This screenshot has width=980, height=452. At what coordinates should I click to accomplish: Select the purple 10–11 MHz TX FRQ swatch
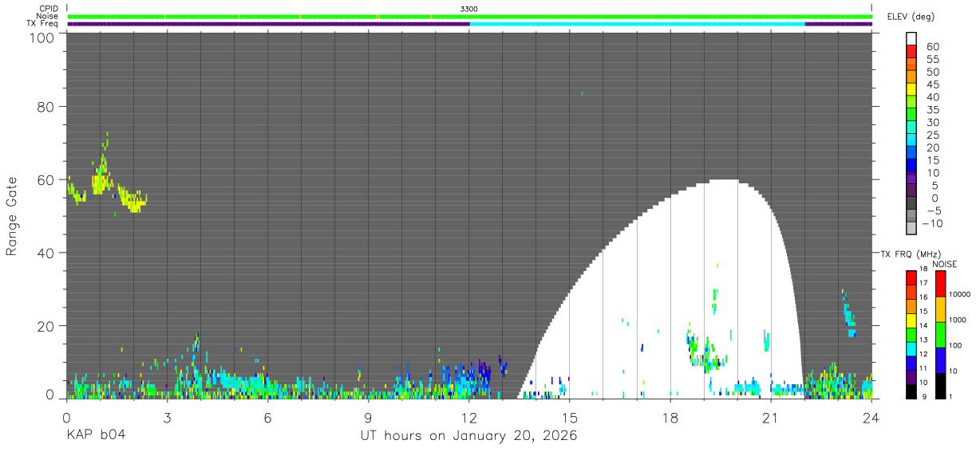[911, 376]
